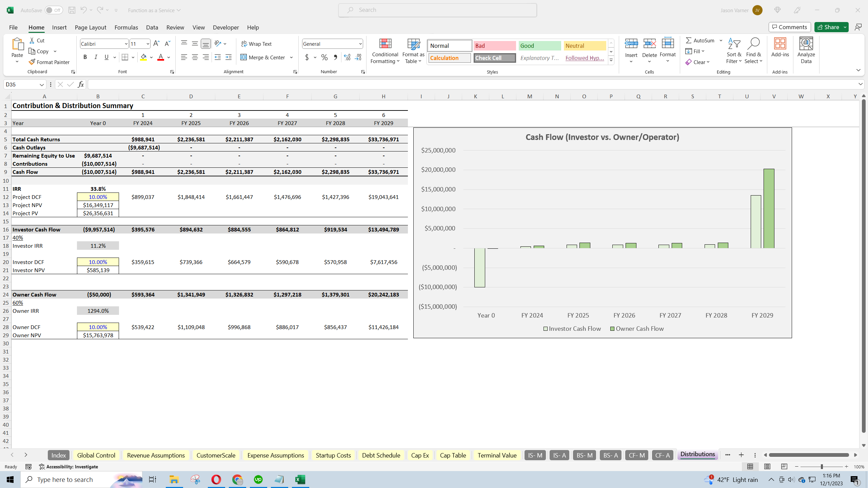Open the Analyze Data pane
Screen dimensions: 868x488
point(806,51)
